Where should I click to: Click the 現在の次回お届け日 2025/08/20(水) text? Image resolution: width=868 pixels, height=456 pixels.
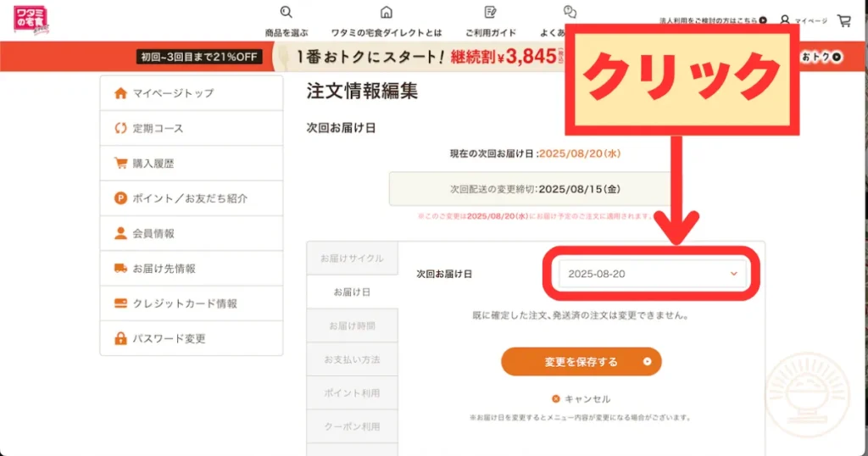pyautogui.click(x=536, y=153)
